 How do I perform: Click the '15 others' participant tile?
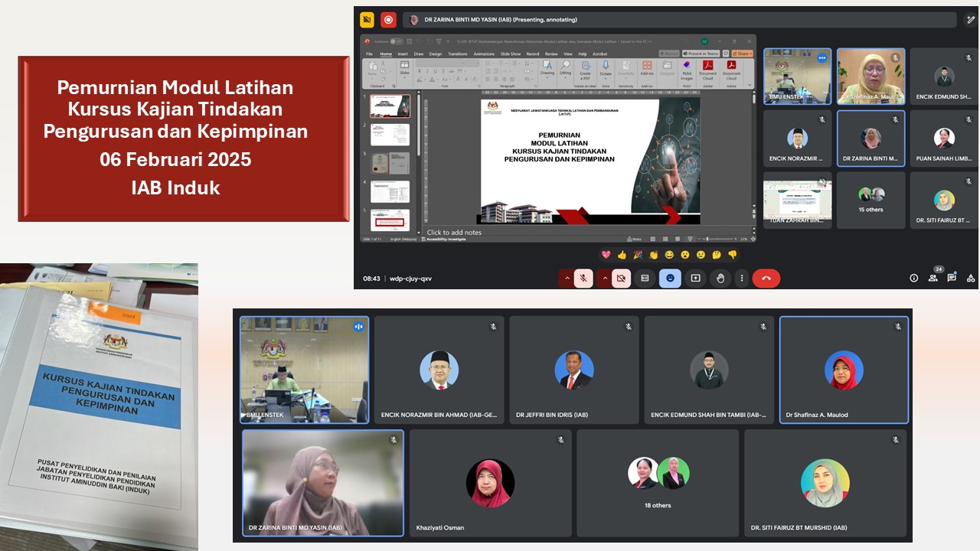point(871,200)
